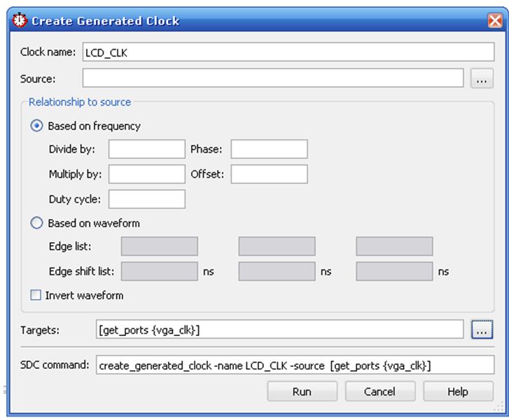Select the Based on waveform radio button
Screen dimensions: 509x420
pos(37,224)
